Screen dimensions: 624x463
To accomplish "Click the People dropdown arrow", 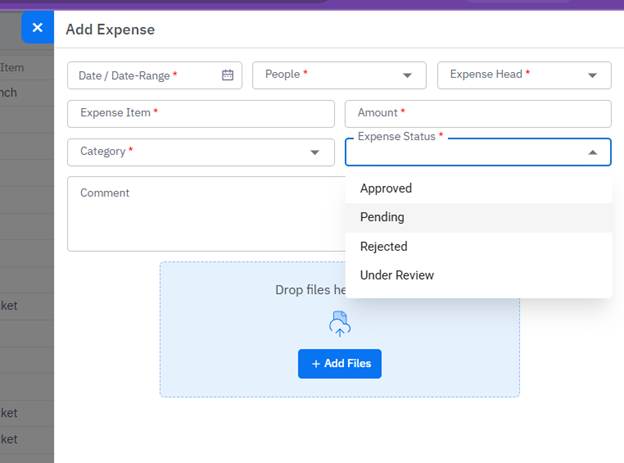I will (407, 75).
